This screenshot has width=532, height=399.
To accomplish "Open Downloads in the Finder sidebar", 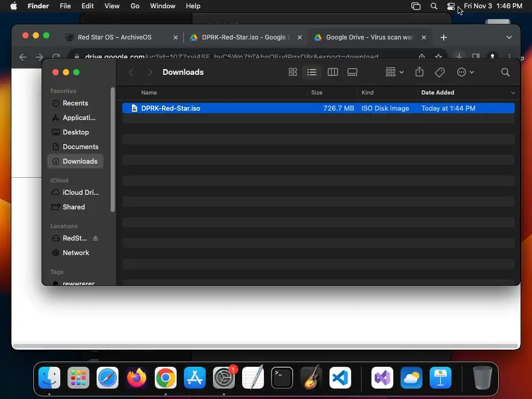I will 75,161.
